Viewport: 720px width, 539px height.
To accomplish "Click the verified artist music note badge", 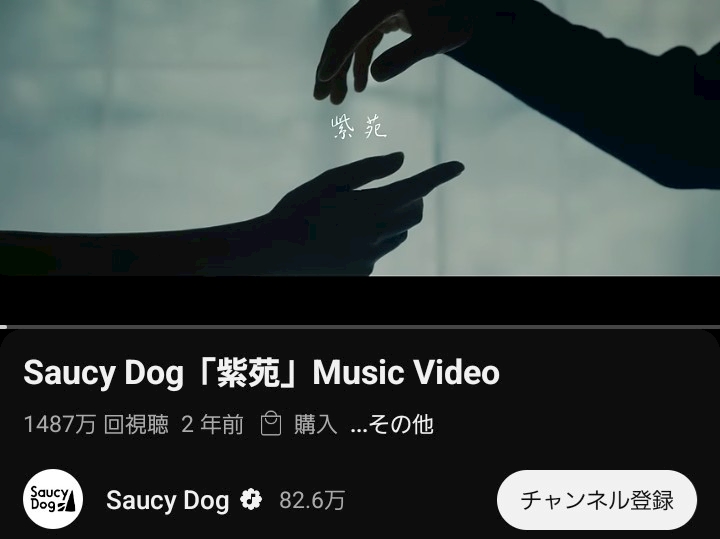I will tap(251, 500).
